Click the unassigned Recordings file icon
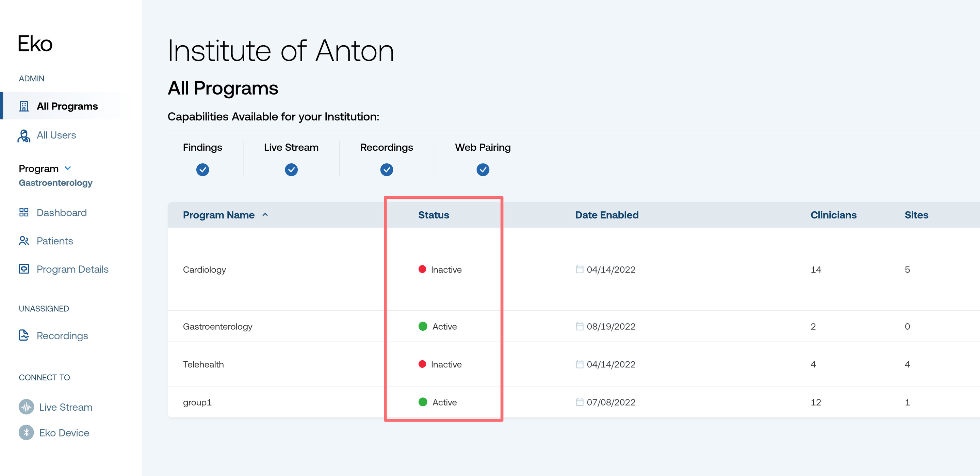 pos(24,335)
